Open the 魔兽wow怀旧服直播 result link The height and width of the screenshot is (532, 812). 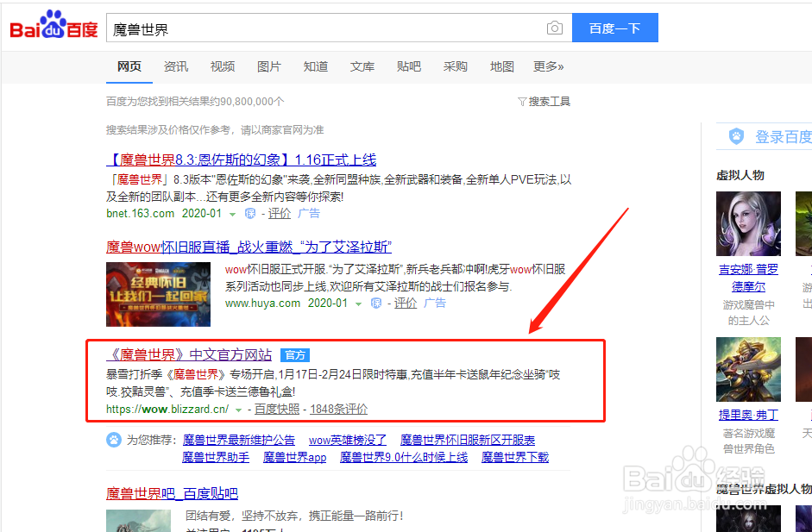pos(249,247)
